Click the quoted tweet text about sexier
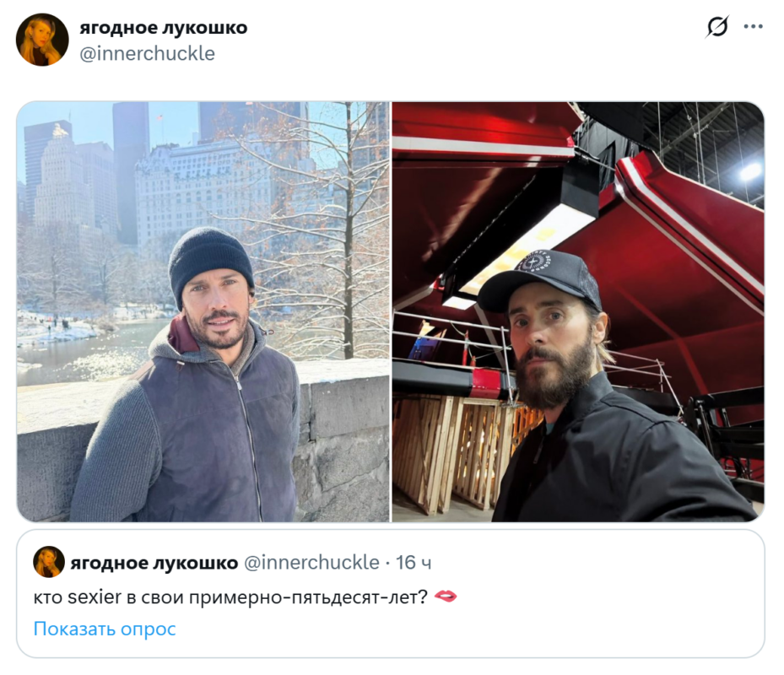This screenshot has height=675, width=784. click(230, 597)
